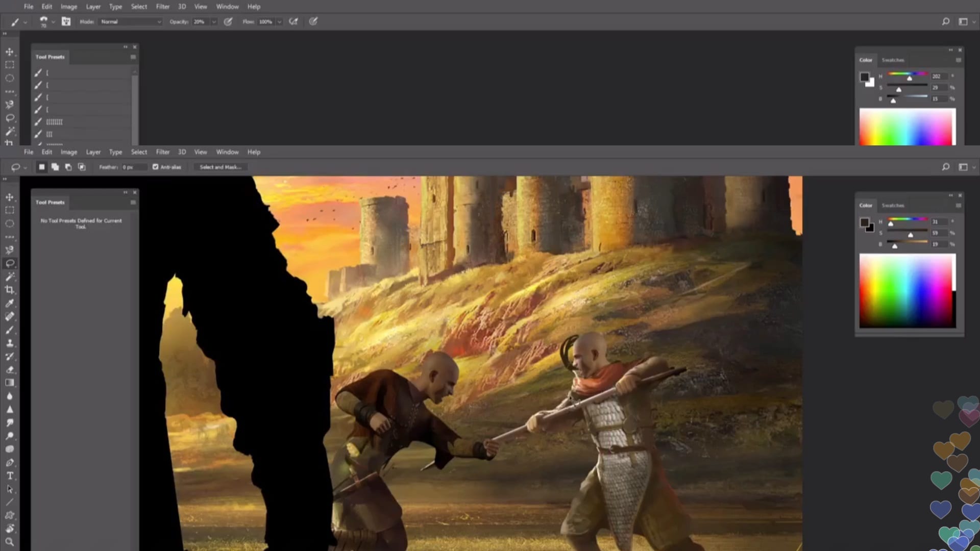Open Filter menu above lasso options bar

pos(162,152)
